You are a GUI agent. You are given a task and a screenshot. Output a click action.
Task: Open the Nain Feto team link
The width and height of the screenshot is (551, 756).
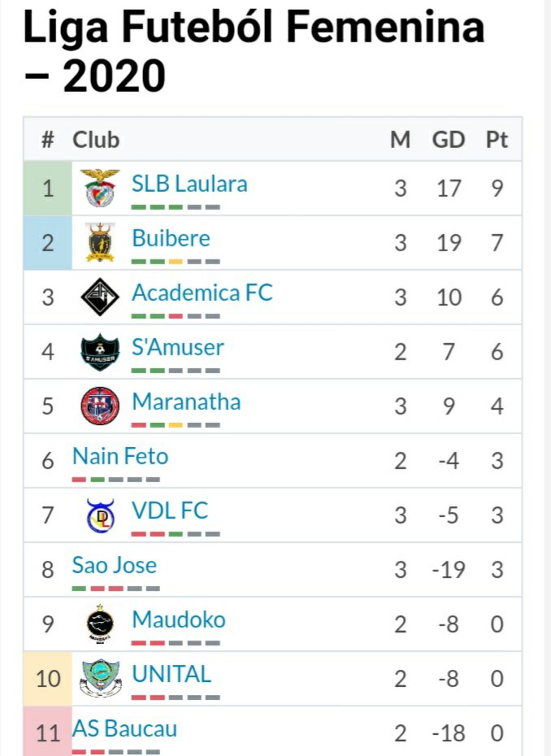point(120,456)
